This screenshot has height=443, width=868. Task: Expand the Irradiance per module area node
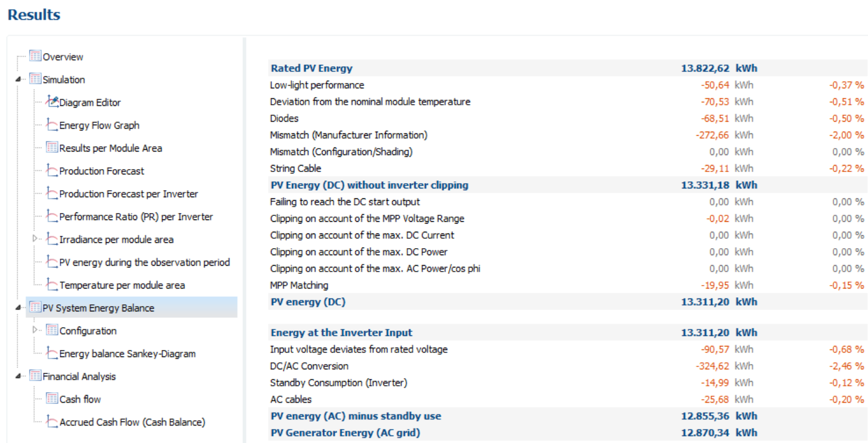[x=35, y=239]
